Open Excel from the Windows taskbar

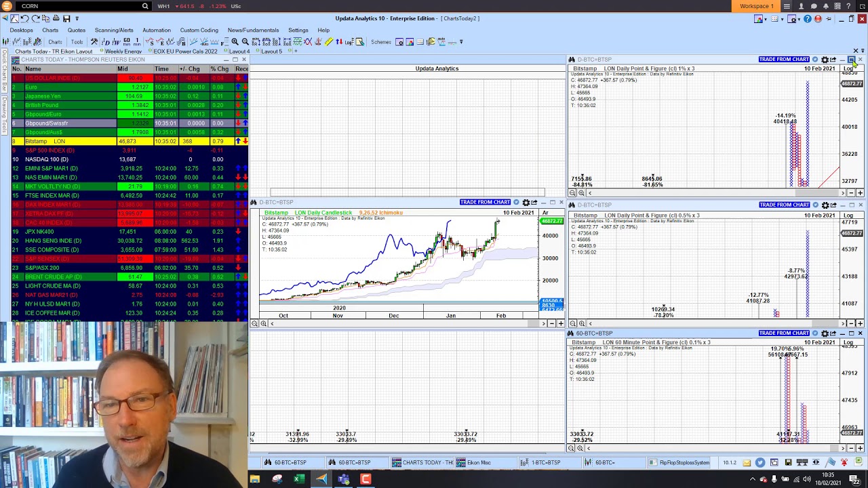pyautogui.click(x=298, y=480)
